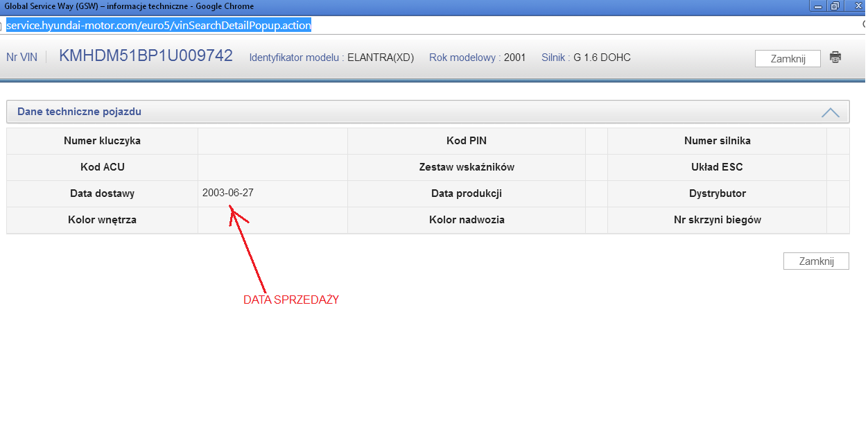Click the page security icon before the URL

2,26
